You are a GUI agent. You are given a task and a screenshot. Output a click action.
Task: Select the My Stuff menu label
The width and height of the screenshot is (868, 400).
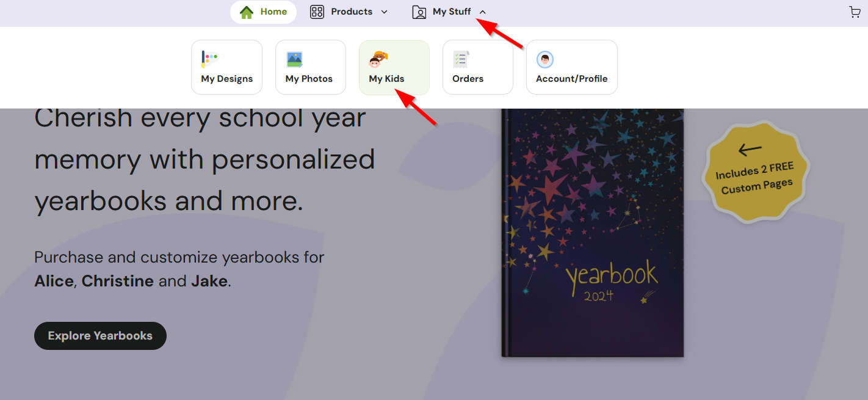452,12
